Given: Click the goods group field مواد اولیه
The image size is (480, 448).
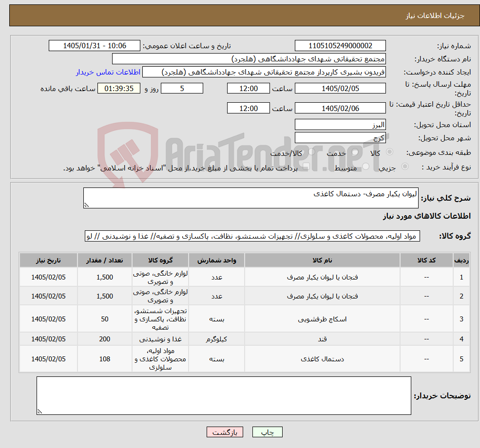Looking at the screenshot, I should (x=252, y=236).
